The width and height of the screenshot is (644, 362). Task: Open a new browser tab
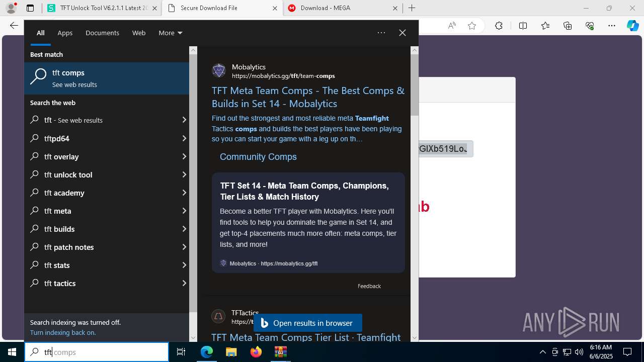click(412, 8)
